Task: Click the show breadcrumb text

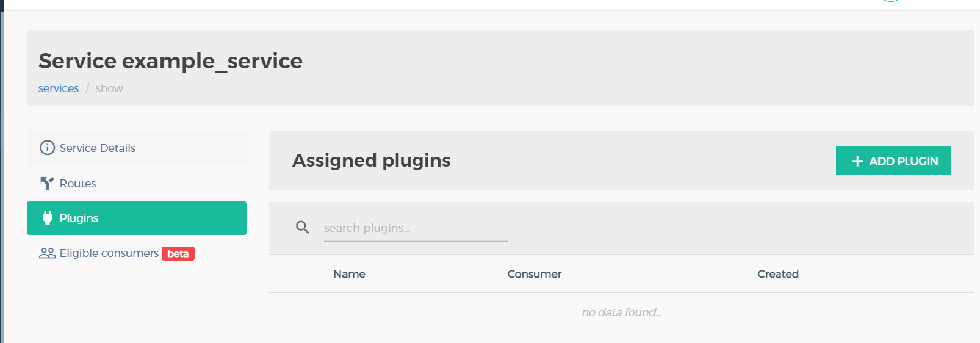Action: coord(109,88)
